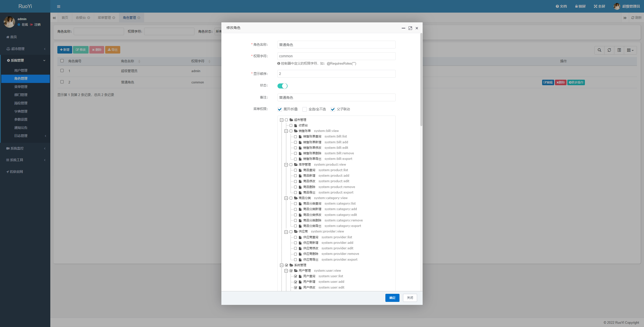Switch to the 收银台 tab

[81, 18]
